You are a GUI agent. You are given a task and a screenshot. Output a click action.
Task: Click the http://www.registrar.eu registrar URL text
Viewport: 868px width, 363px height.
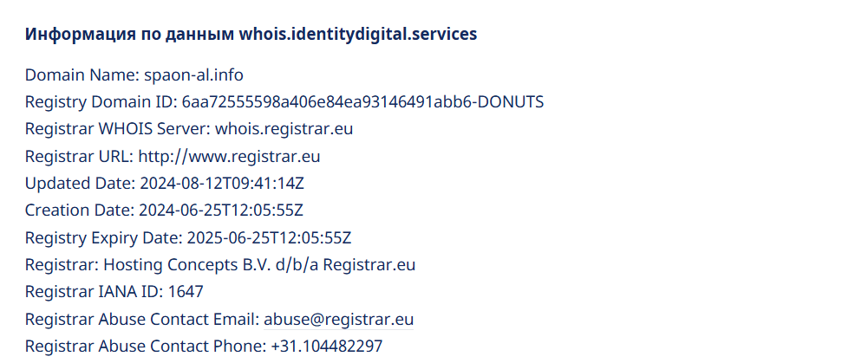230,156
